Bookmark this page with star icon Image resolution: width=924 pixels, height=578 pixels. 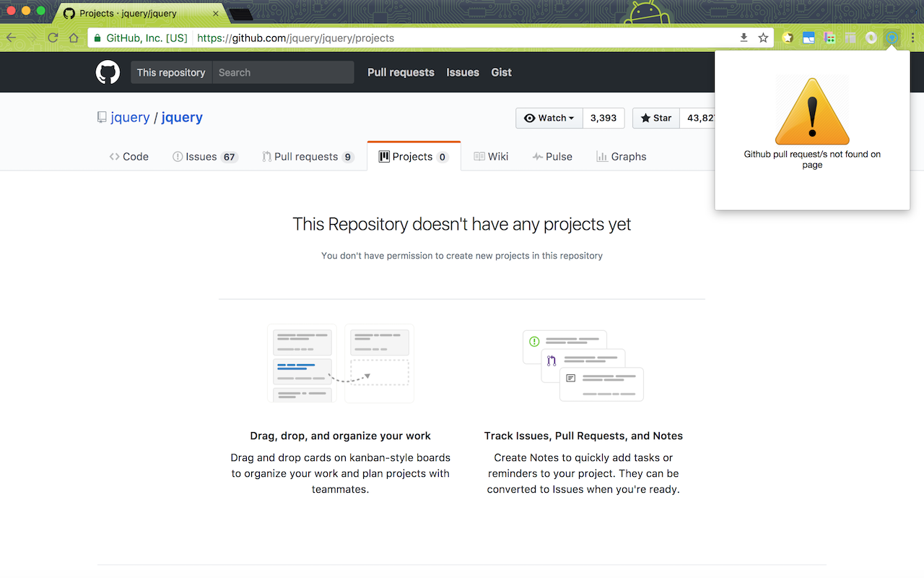763,38
